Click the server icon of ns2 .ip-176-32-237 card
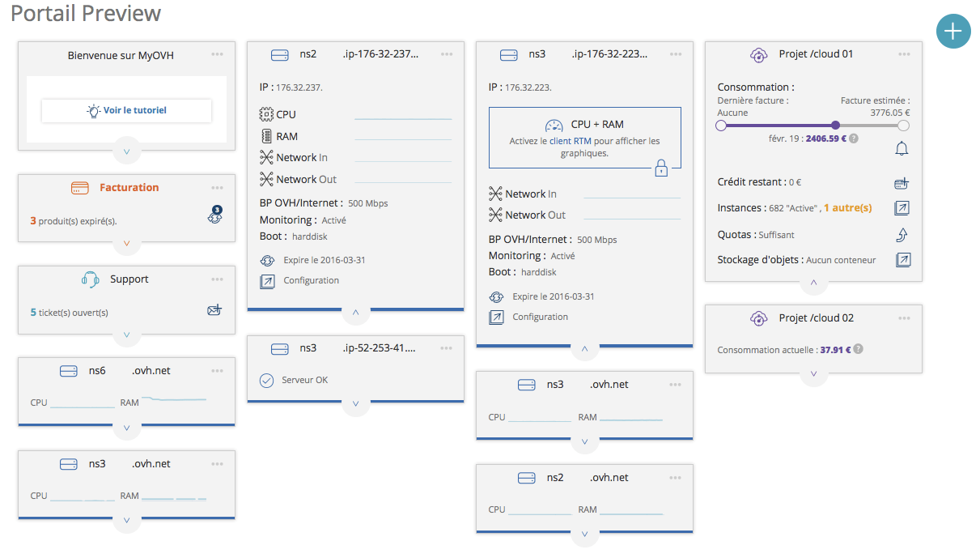The width and height of the screenshot is (980, 554). (x=280, y=55)
